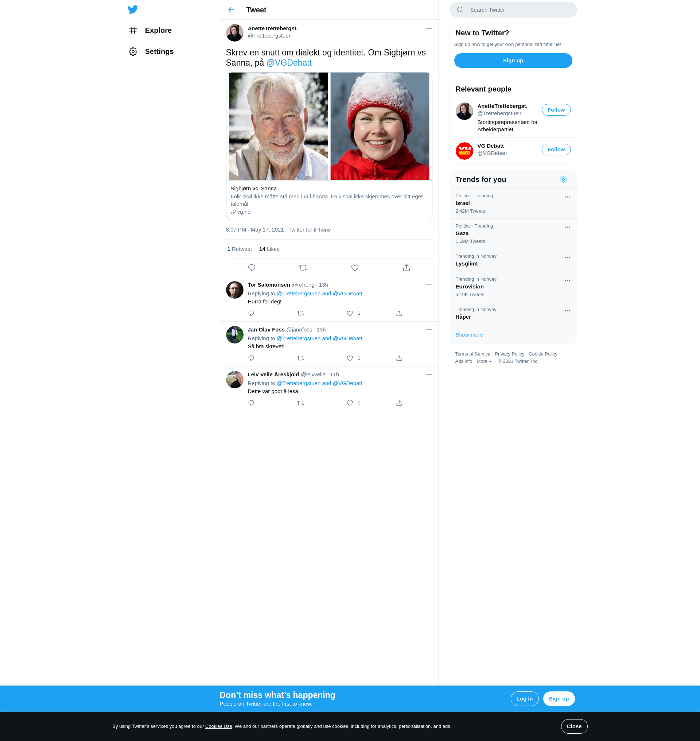Follow AnetteTrettebergst. in Relevant people
Viewport: 700px width, 741px height.
click(556, 110)
